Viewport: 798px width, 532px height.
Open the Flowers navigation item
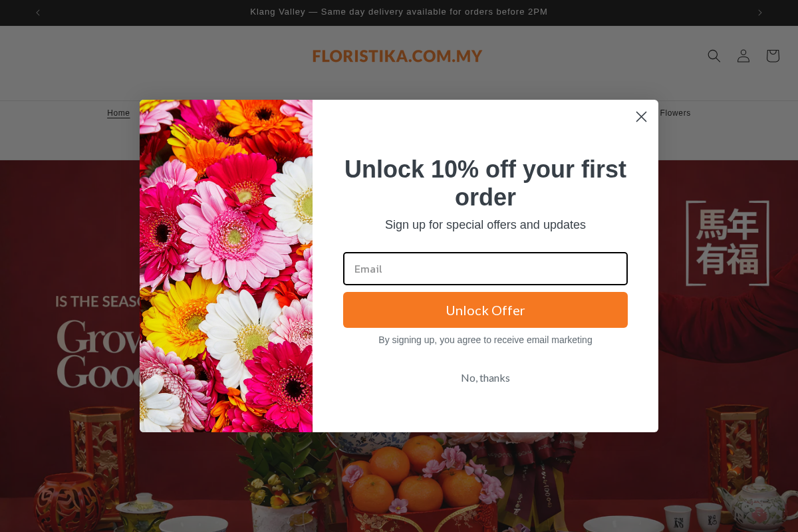[x=674, y=113]
